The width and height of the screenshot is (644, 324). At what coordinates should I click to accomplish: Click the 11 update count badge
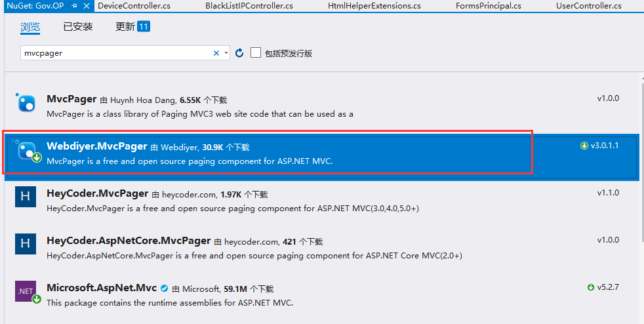(144, 27)
